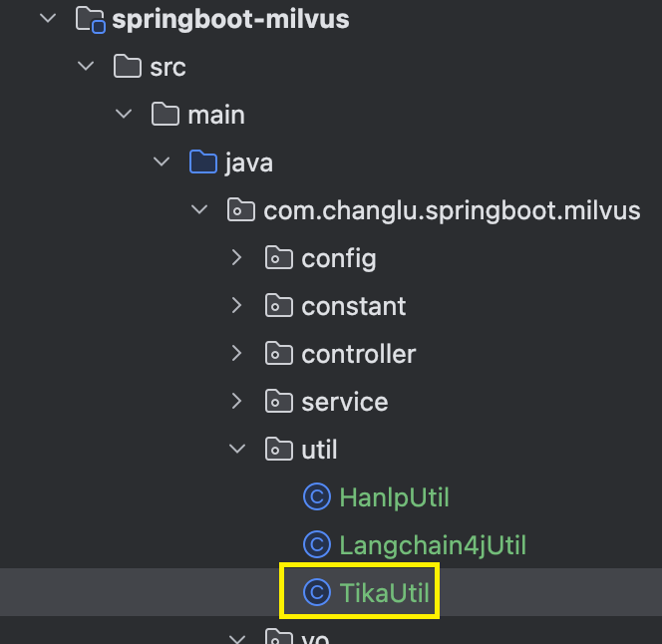Collapse the util package
The image size is (662, 644).
pos(237,449)
